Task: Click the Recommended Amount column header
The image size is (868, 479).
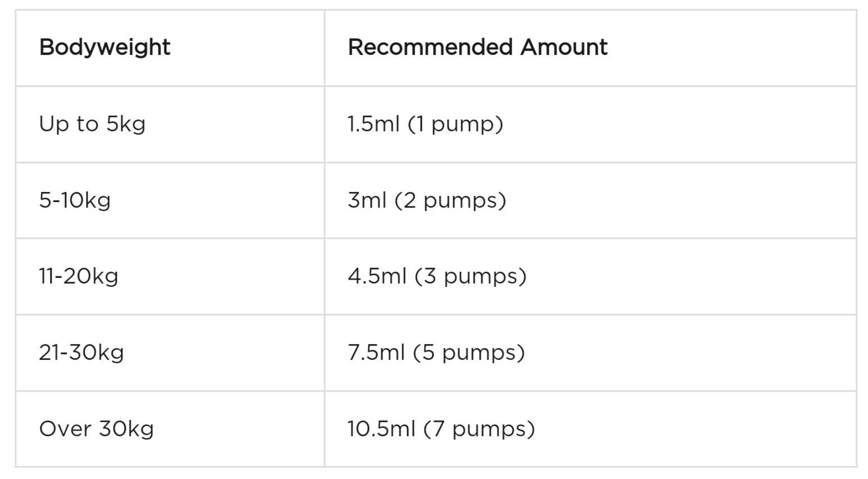Action: pyautogui.click(x=477, y=47)
